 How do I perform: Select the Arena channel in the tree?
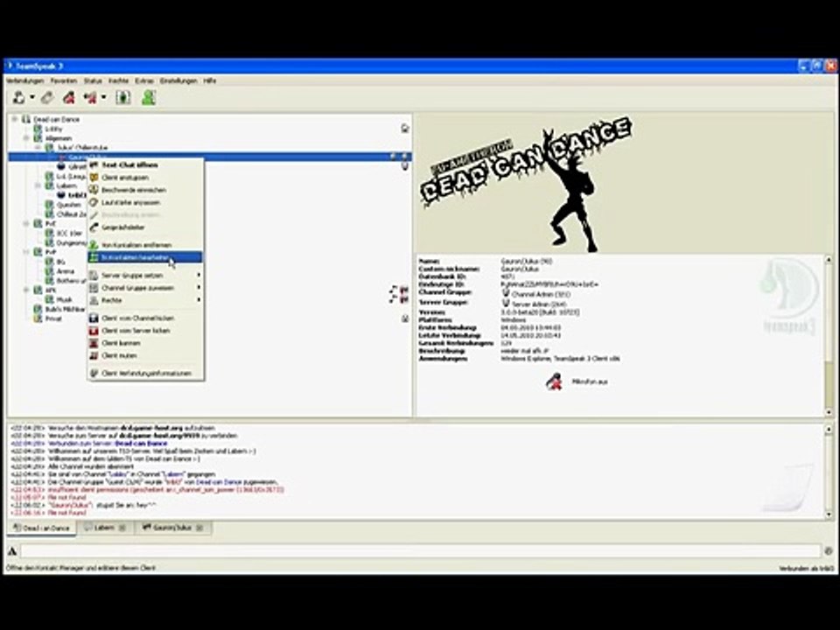(x=66, y=271)
